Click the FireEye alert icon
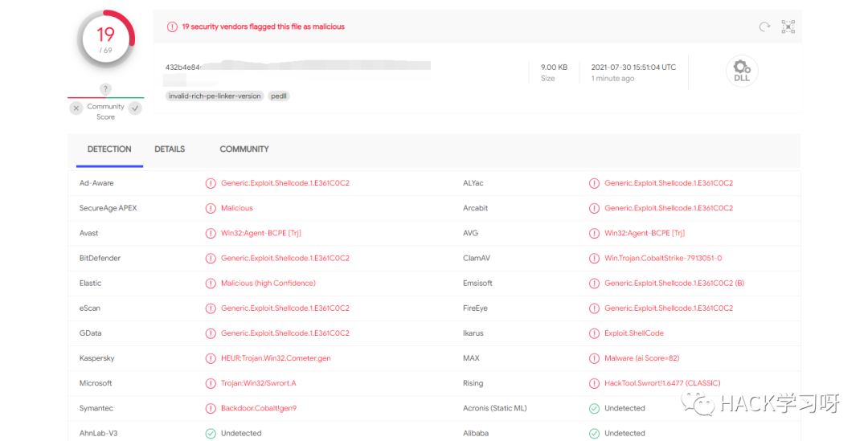 tap(594, 308)
